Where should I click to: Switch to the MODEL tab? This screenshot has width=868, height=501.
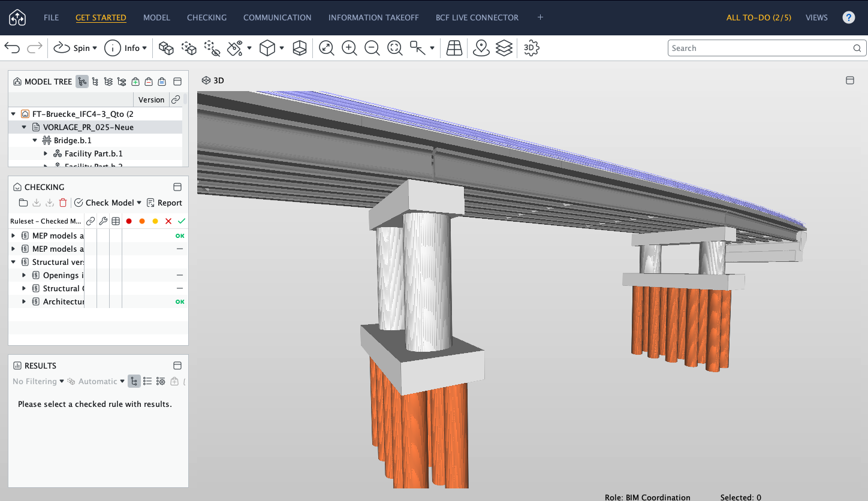pyautogui.click(x=156, y=17)
